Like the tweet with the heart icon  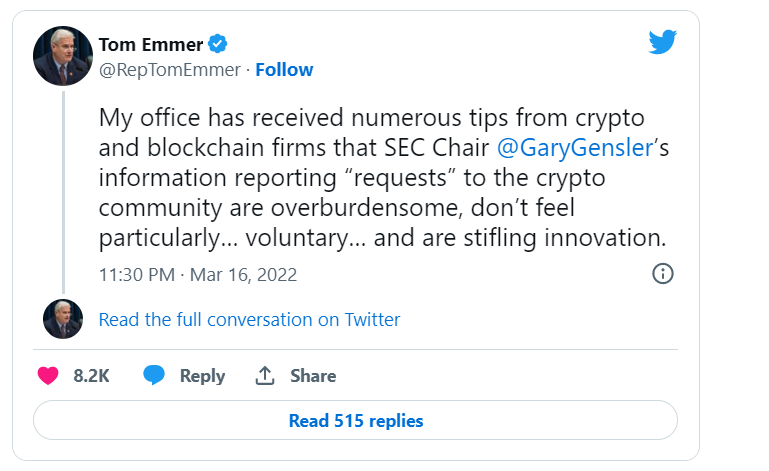click(48, 376)
